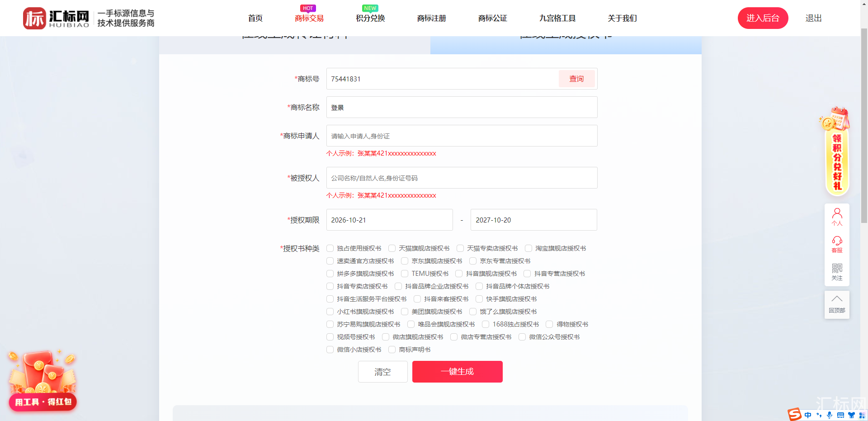Click the 退出 logout link
This screenshot has width=868, height=421.
point(814,18)
